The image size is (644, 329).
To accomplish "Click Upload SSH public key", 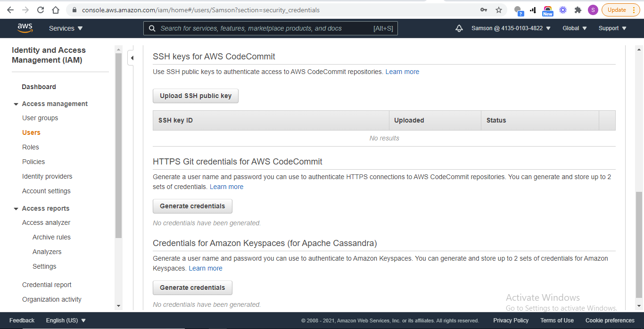I will (195, 96).
